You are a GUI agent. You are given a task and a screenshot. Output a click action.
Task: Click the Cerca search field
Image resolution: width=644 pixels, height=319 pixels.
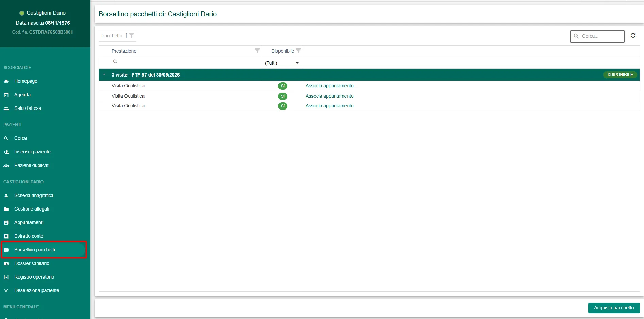coord(597,36)
